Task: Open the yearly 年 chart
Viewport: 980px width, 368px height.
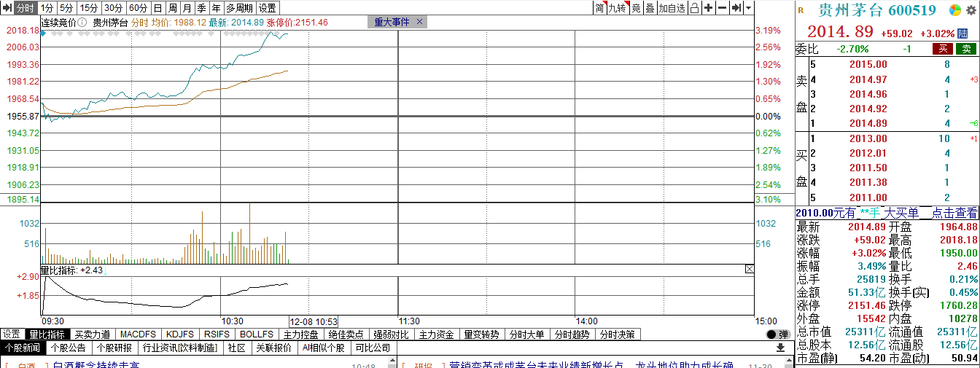Action: [216, 8]
